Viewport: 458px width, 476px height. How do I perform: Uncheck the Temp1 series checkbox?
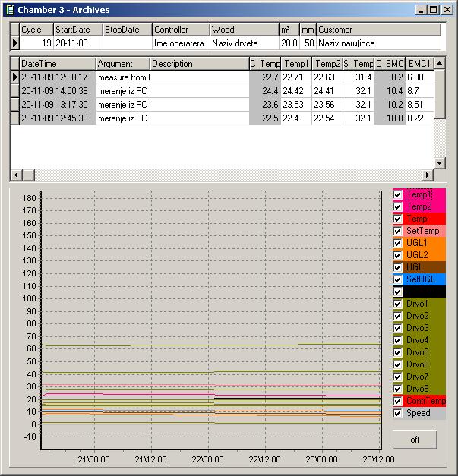click(397, 194)
